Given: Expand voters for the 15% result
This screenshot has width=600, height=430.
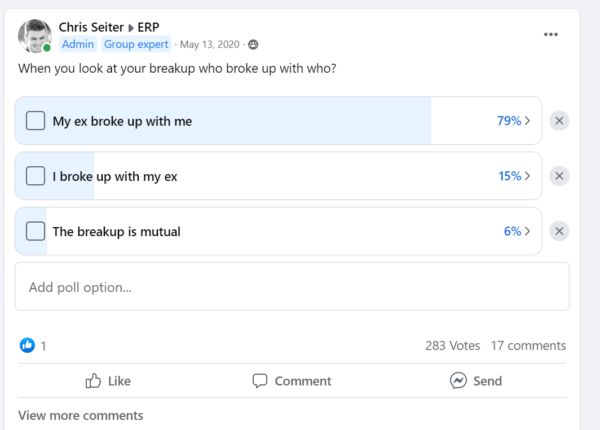Looking at the screenshot, I should pos(514,176).
